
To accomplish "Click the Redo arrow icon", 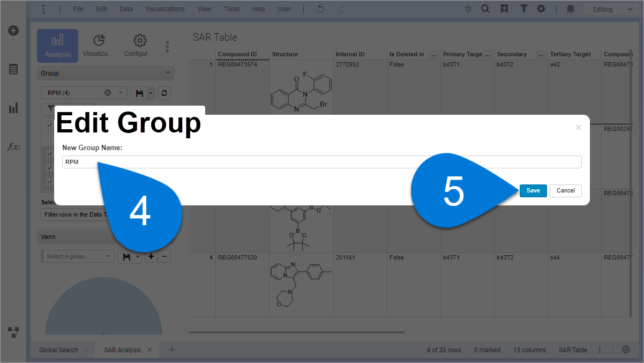I will coord(342,9).
